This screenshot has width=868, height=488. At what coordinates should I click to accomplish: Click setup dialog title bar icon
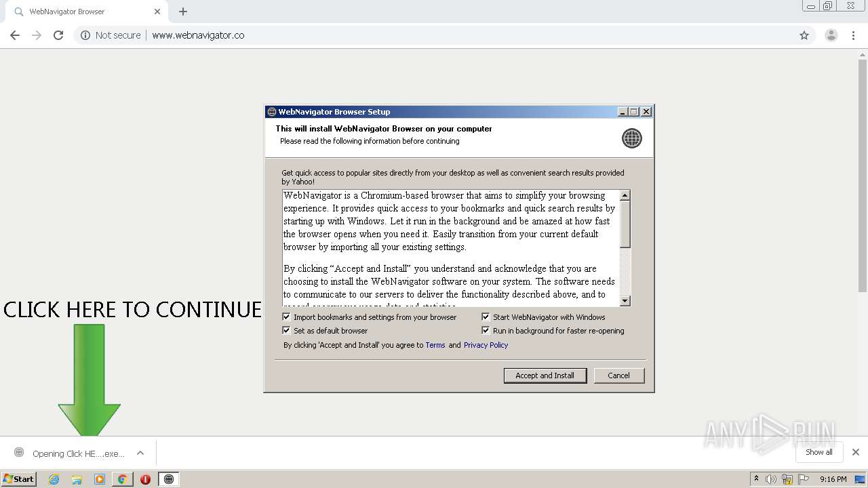(x=272, y=112)
